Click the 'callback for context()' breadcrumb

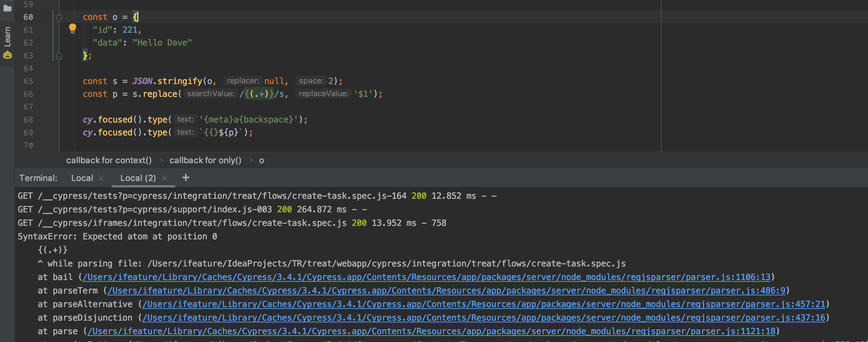[x=109, y=160]
